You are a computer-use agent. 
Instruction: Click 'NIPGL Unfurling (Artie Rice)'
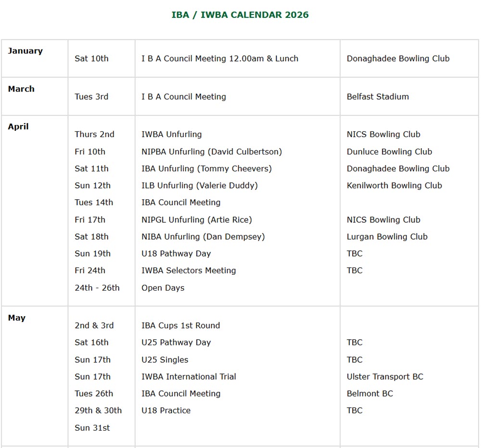[197, 220]
